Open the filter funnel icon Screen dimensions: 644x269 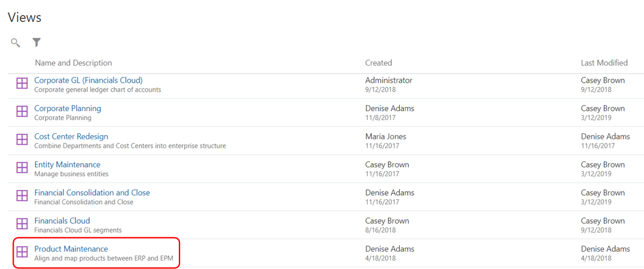37,42
